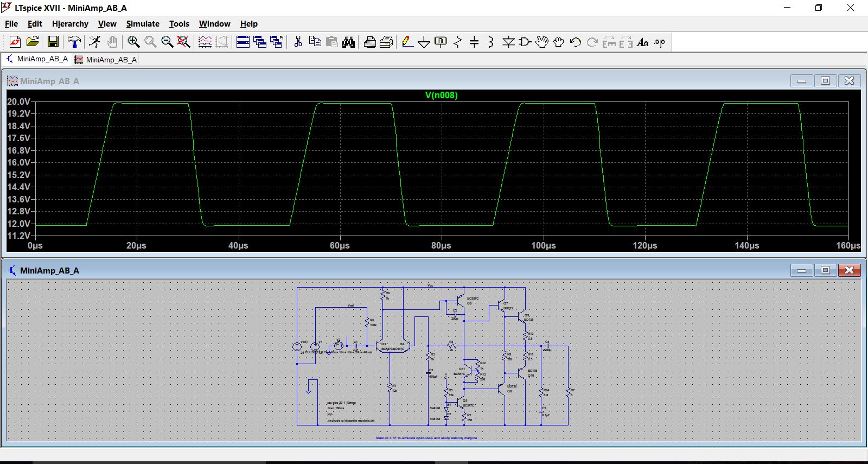Maximize the schematic MiniAmp_AB_A window
868x464 pixels.
point(825,270)
